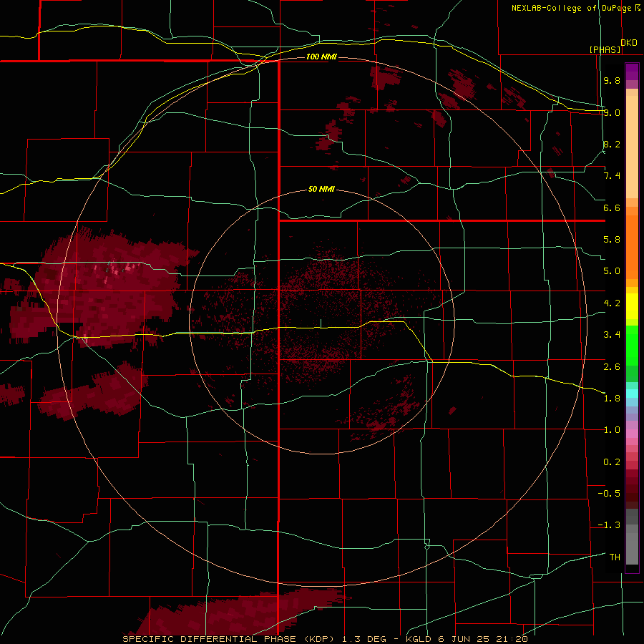644x644 pixels.
Task: Select the 5.0 scale value
Action: tap(612, 271)
